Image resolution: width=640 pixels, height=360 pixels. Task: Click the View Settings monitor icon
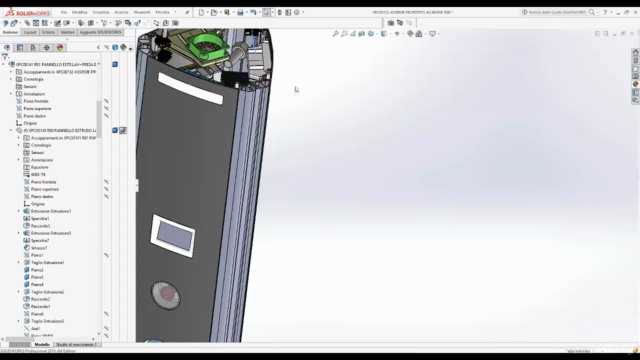432,34
